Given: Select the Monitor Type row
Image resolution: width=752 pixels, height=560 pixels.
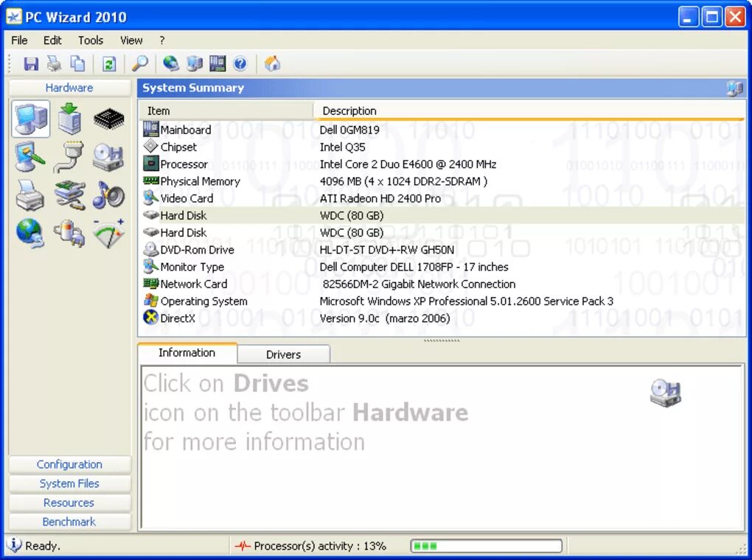Looking at the screenshot, I should tap(442, 267).
